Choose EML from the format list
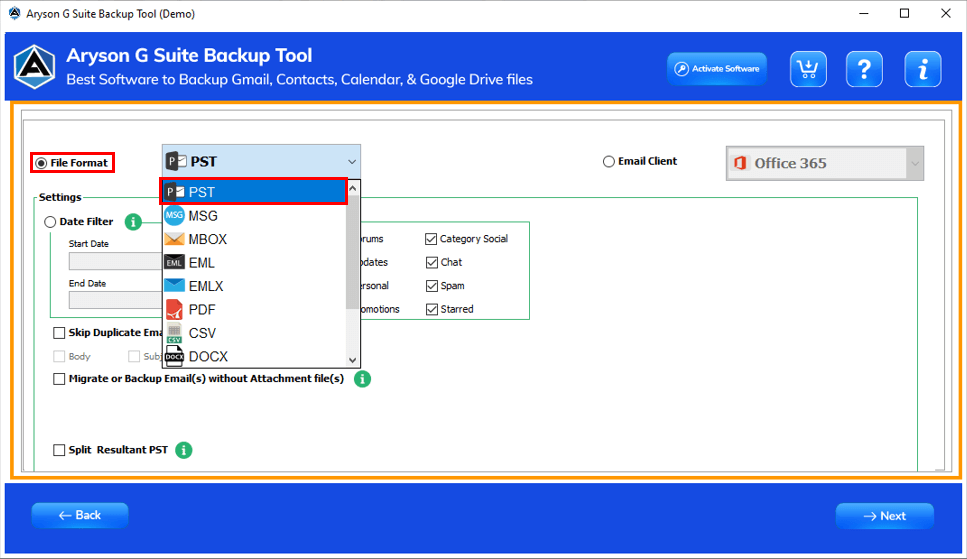This screenshot has width=967, height=559. [254, 262]
